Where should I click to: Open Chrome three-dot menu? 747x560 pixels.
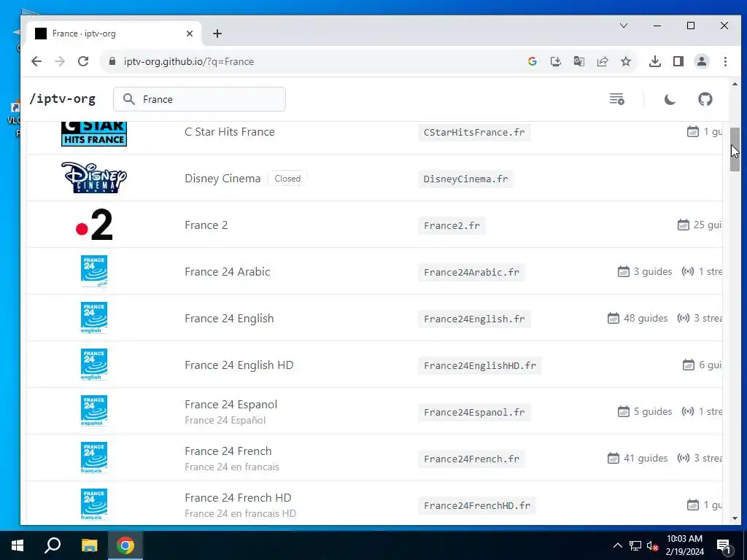coord(725,61)
